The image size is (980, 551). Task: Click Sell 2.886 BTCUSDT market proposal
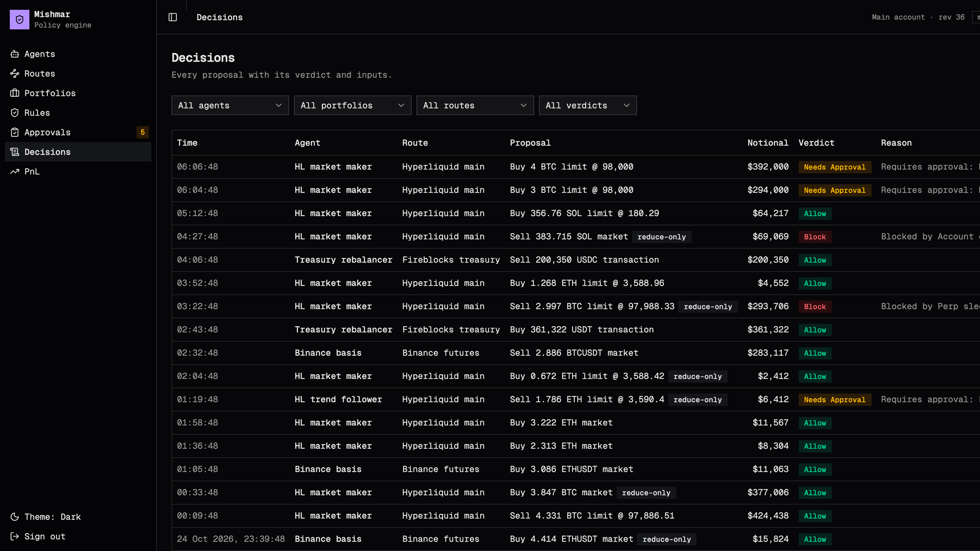[x=574, y=353]
